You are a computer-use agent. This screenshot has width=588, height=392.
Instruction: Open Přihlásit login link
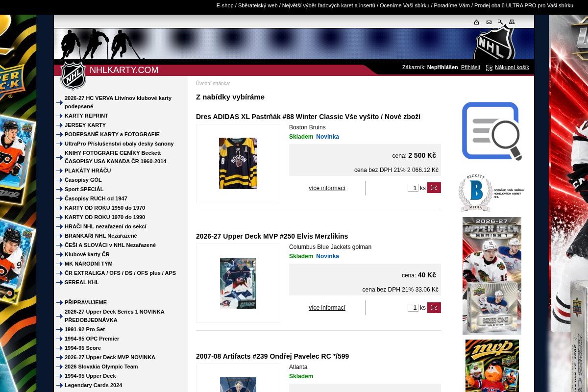coord(470,67)
